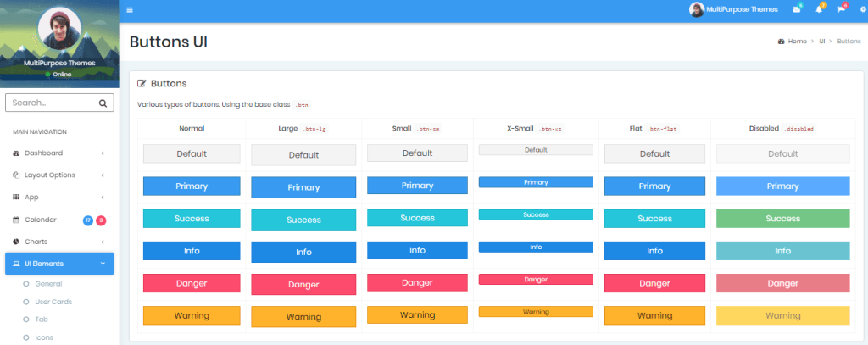Click the edit icon beside Buttons heading

point(142,84)
